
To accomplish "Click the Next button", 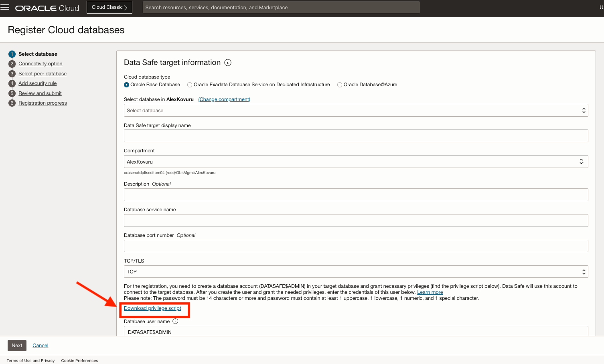I will [17, 346].
